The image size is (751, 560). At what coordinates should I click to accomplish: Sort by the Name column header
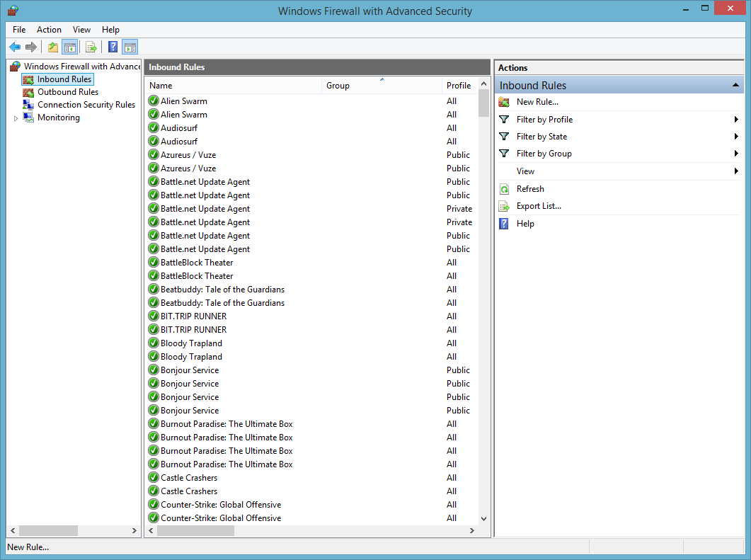234,85
